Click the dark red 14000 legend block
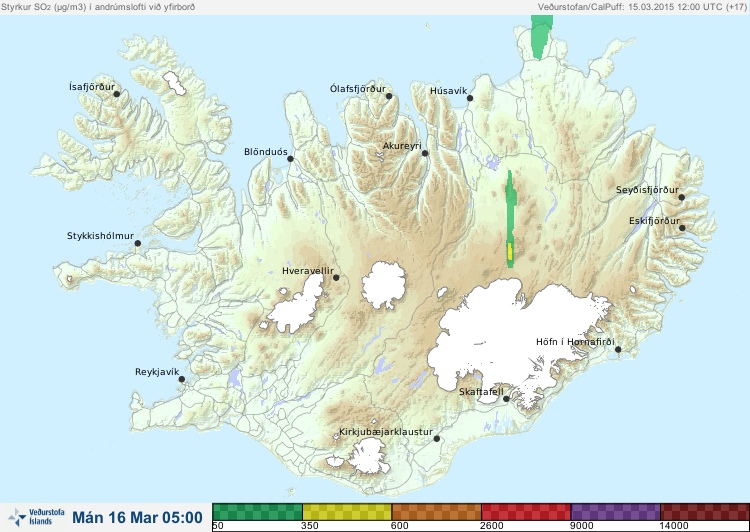This screenshot has width=750, height=532. (705, 512)
